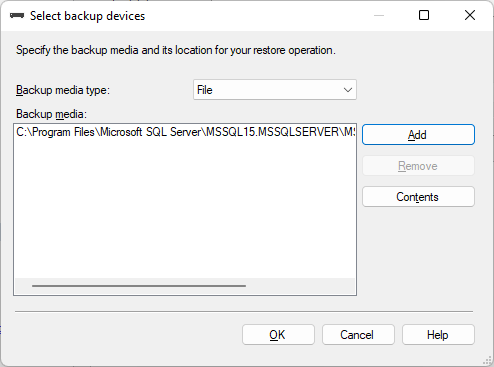This screenshot has width=494, height=367.
Task: Open Contents of the backup media
Action: tap(418, 197)
